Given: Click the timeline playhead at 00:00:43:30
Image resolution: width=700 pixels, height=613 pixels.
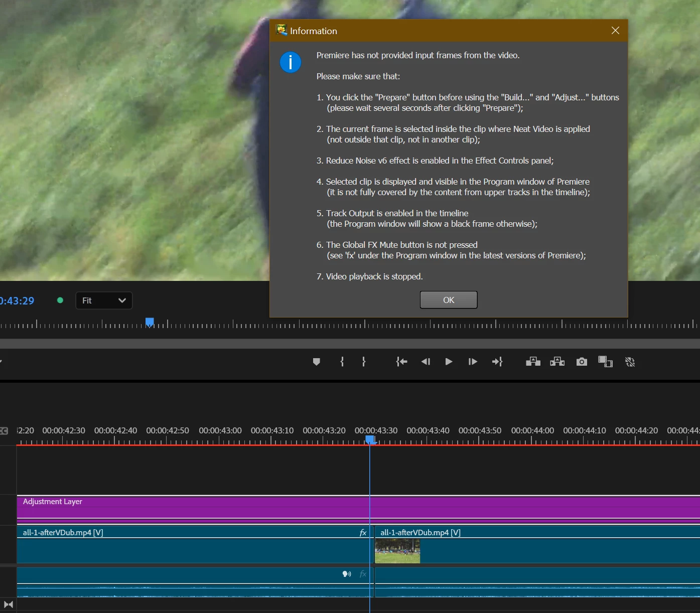Looking at the screenshot, I should click(x=370, y=440).
